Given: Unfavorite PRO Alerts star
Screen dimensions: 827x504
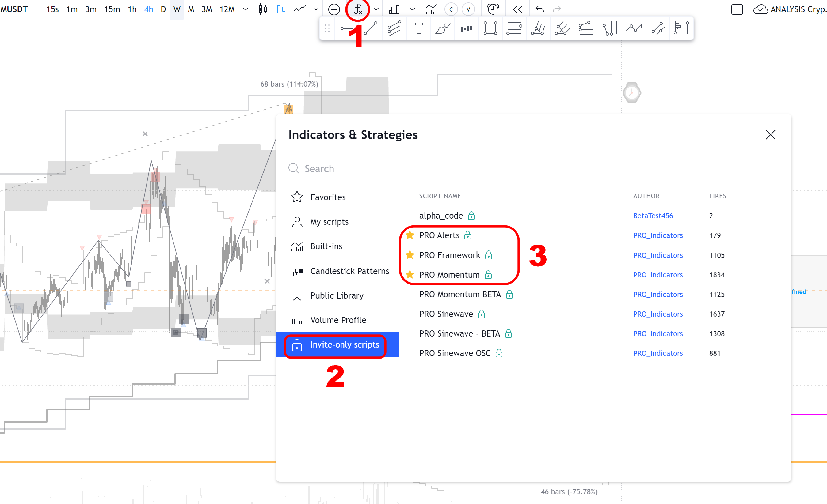Looking at the screenshot, I should tap(410, 235).
